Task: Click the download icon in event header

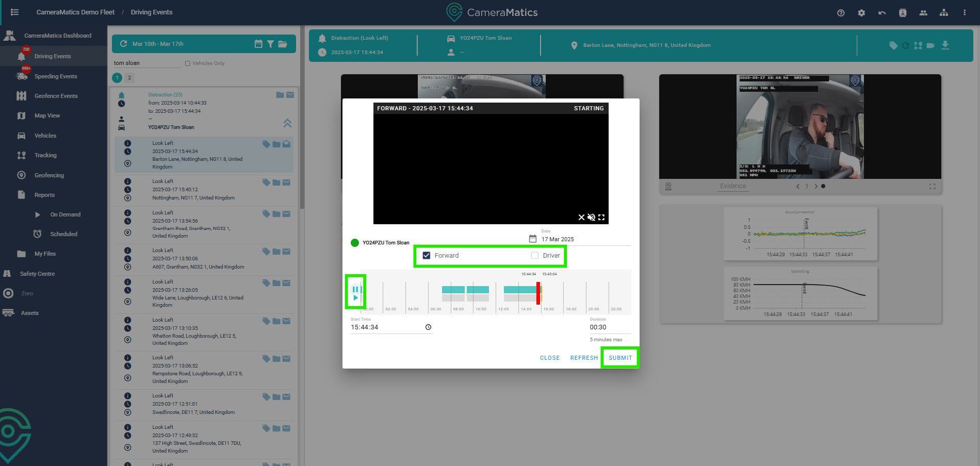Action: tap(945, 45)
